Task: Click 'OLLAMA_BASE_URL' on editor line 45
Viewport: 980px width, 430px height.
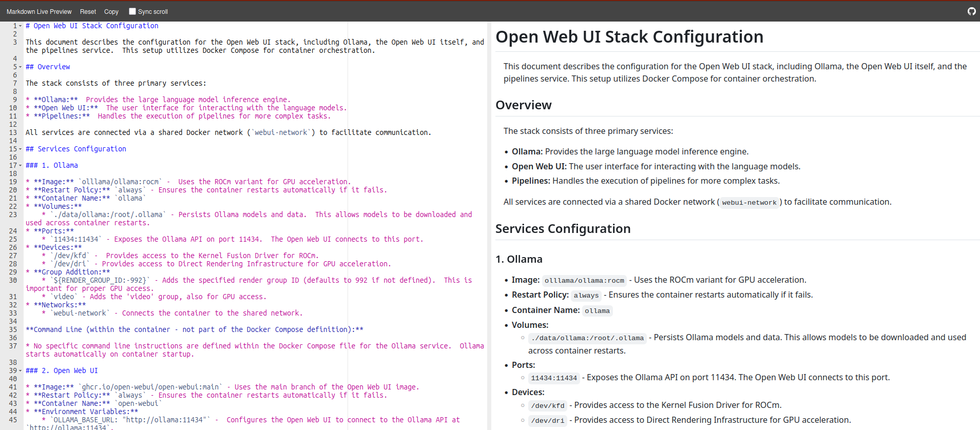Action: click(84, 420)
